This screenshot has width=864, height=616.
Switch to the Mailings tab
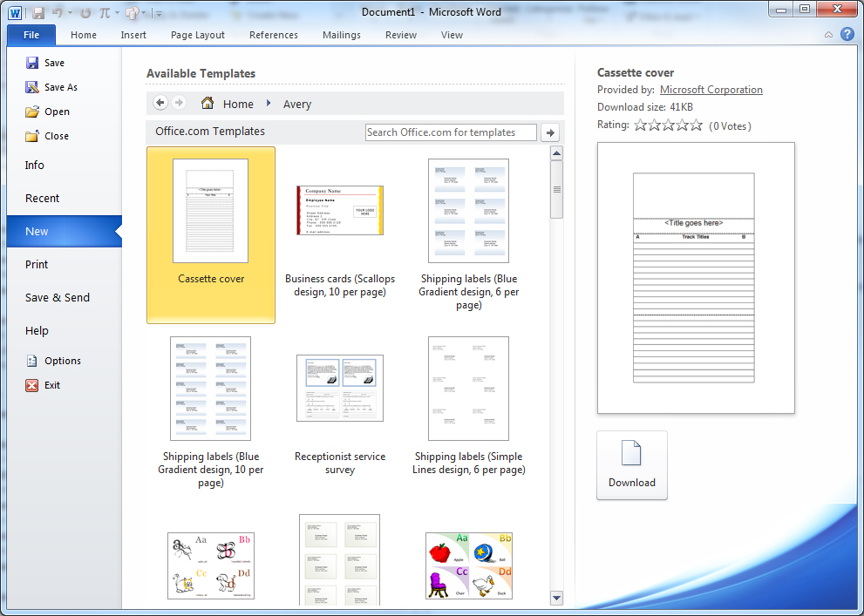(342, 35)
